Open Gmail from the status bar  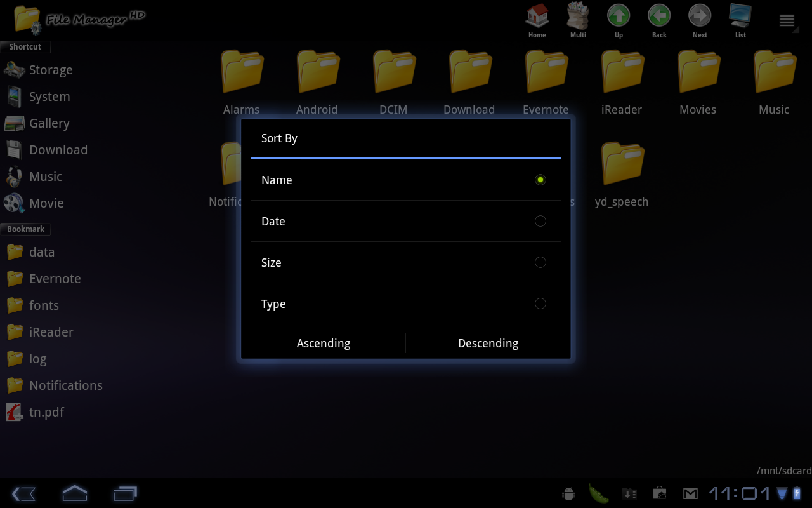tap(690, 493)
